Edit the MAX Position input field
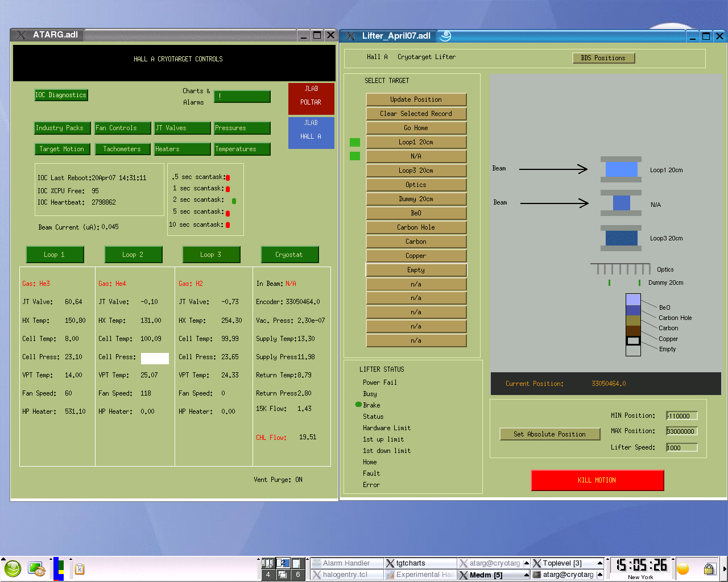 pos(682,431)
